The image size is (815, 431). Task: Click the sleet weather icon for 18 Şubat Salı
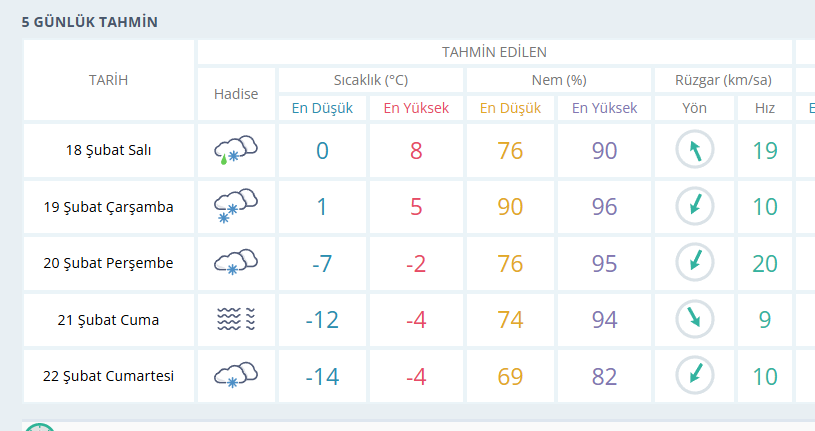pos(236,150)
